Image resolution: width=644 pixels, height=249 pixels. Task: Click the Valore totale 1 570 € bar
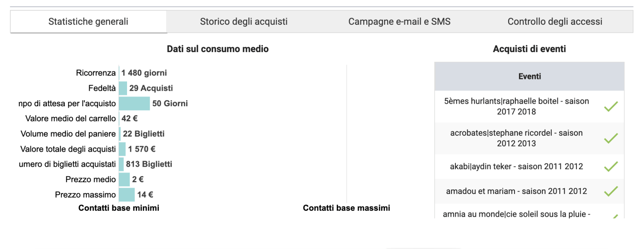[122, 149]
